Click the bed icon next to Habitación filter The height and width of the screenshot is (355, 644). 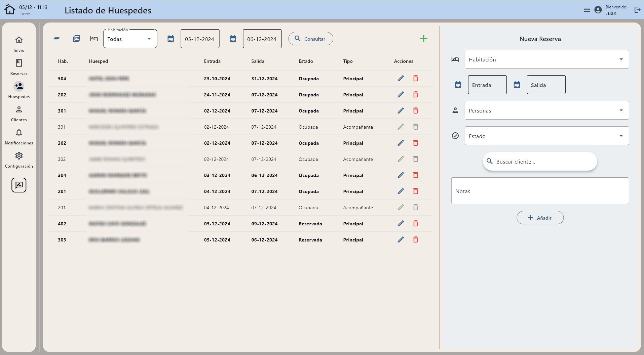[x=94, y=39]
